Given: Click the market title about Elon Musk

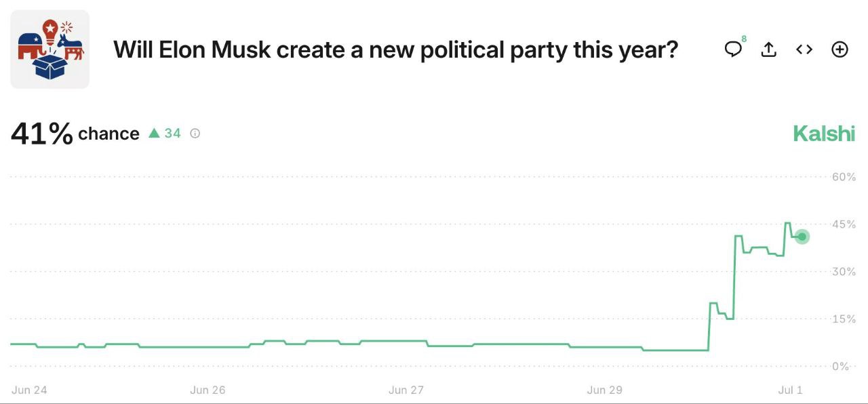Looking at the screenshot, I should click(395, 49).
